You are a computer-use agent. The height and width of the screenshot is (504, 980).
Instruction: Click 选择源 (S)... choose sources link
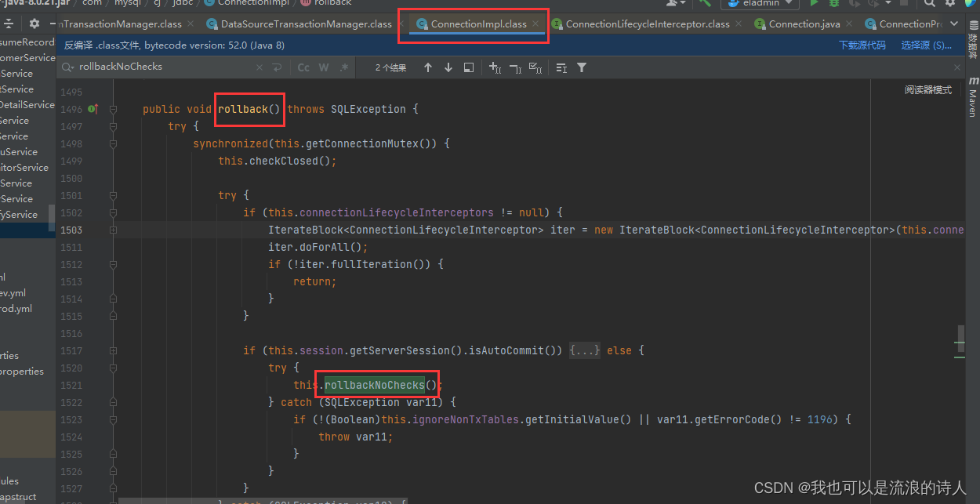[x=927, y=45]
